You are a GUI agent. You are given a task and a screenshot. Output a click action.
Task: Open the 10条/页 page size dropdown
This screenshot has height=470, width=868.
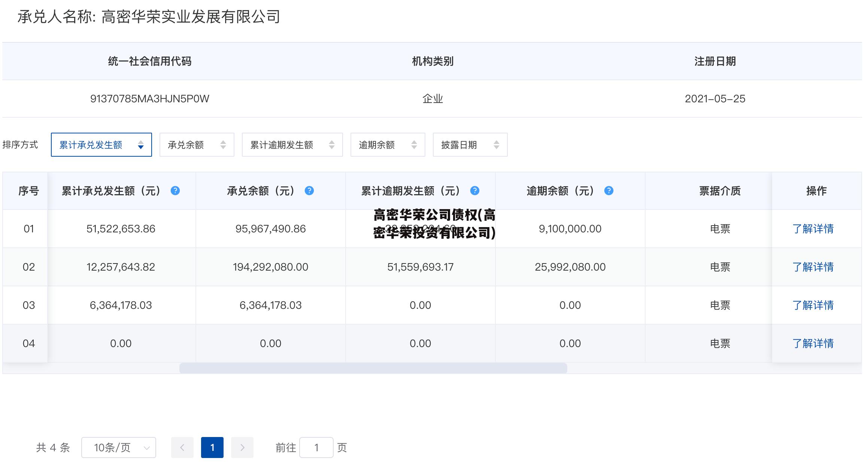119,448
